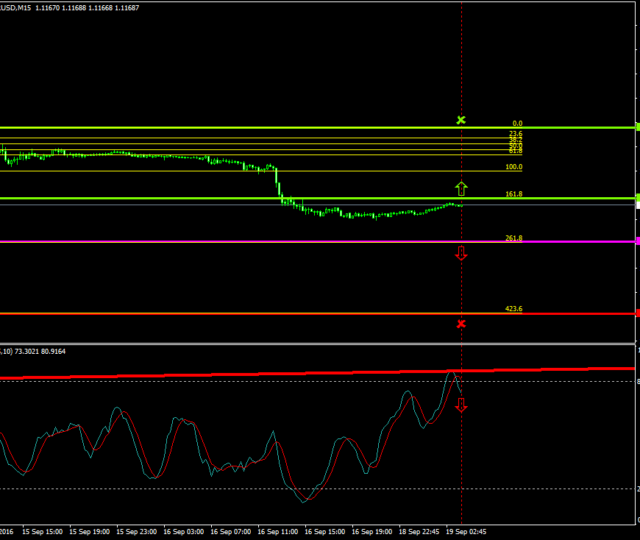The image size is (640, 540).
Task: Select the 261.8 Fibonacci level label
Action: (514, 238)
